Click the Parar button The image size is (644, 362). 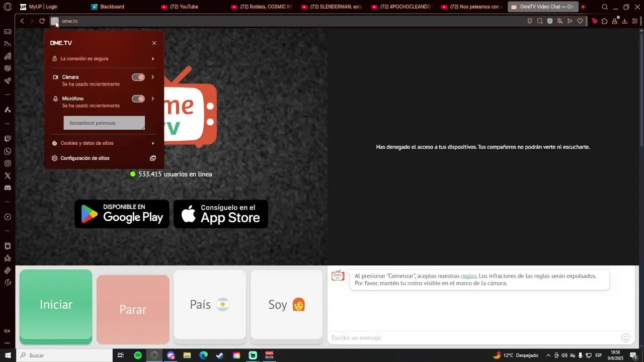(x=133, y=309)
